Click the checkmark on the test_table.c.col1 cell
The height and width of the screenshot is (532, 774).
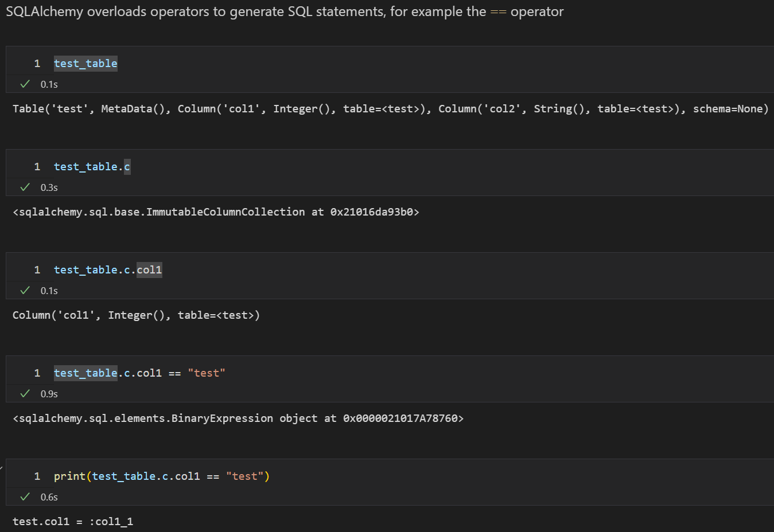coord(24,290)
